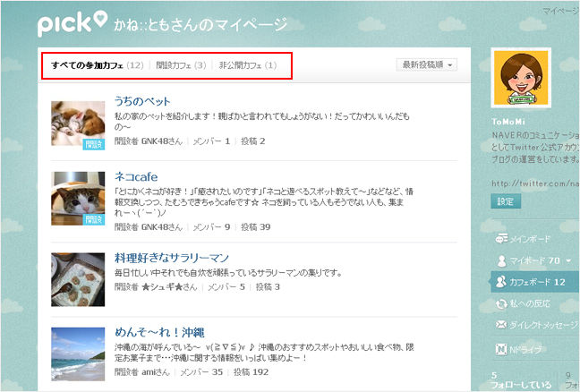
Task: Click the ネコcafe cat thumbnail
Action: pyautogui.click(x=78, y=198)
